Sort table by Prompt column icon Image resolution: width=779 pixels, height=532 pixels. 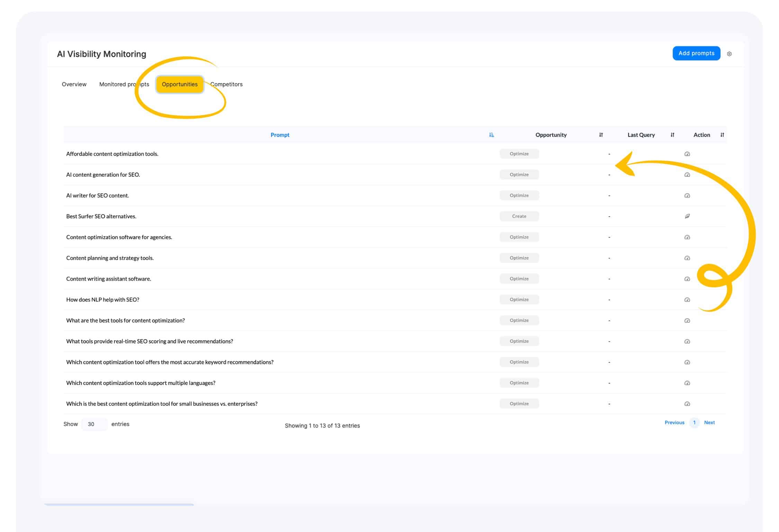tap(491, 135)
